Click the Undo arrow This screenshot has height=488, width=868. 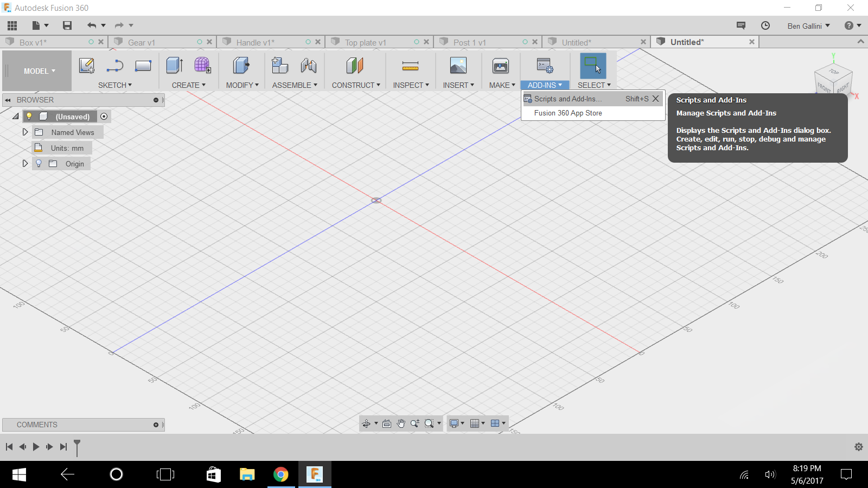click(x=92, y=25)
